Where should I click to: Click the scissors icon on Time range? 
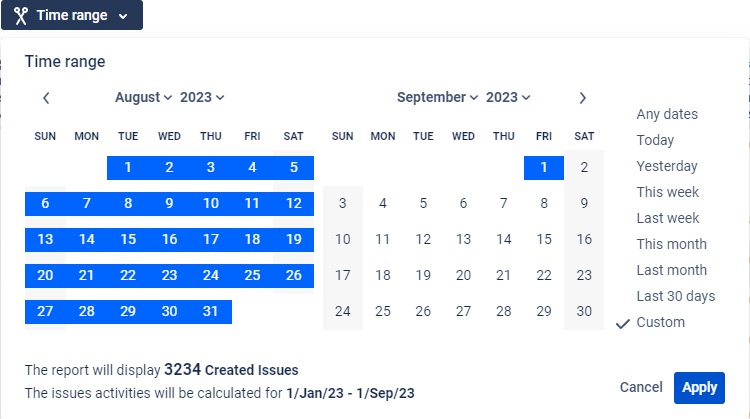click(20, 15)
